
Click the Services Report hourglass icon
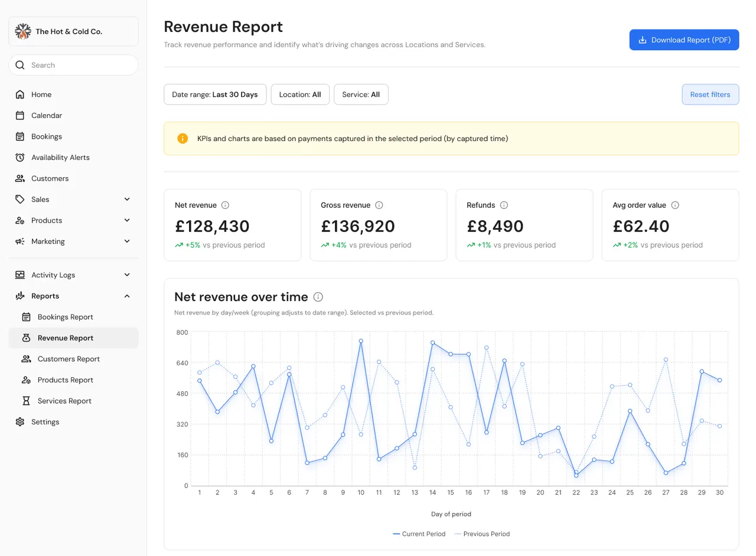26,401
